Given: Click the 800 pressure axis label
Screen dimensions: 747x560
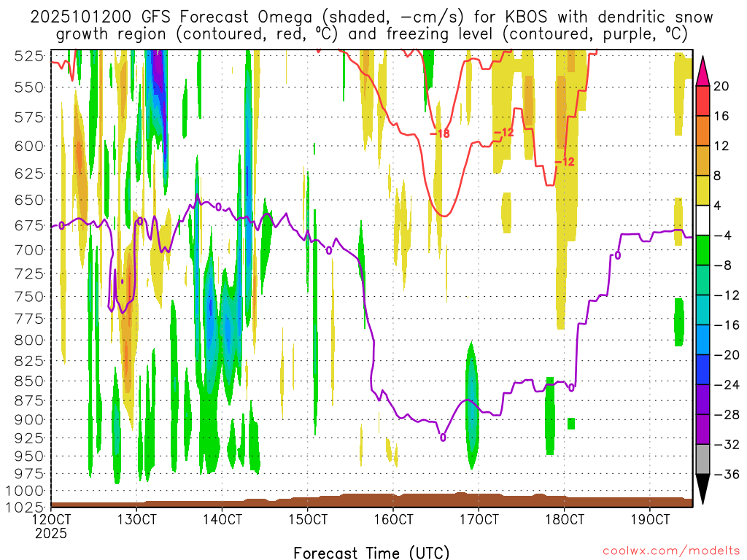Looking at the screenshot, I should [x=29, y=341].
